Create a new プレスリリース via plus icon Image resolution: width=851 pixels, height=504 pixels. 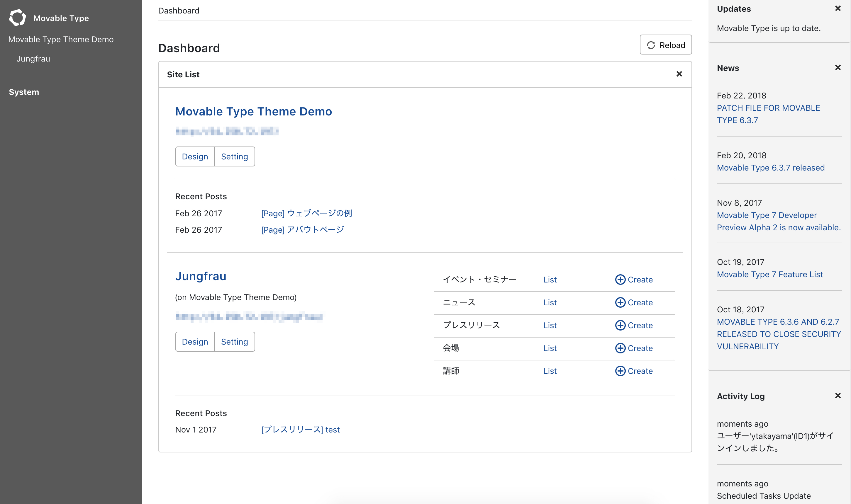(620, 325)
